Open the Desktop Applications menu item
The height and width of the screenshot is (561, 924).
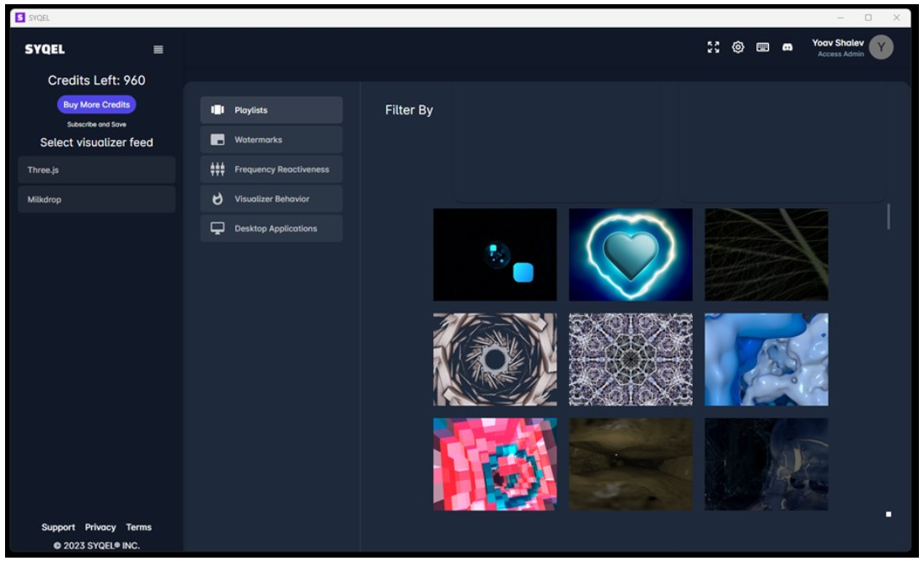[271, 228]
